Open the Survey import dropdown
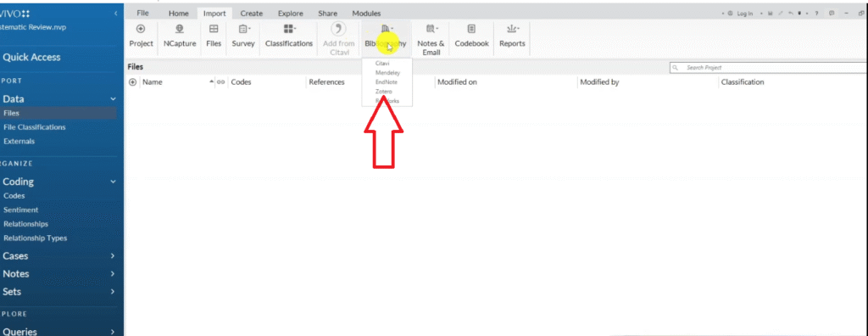 (x=243, y=30)
